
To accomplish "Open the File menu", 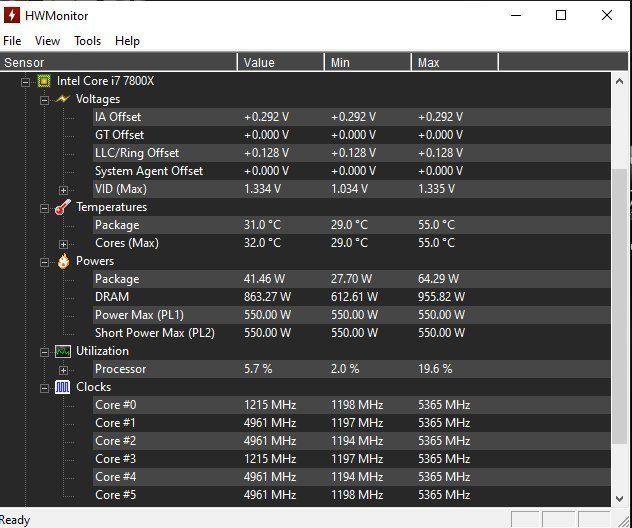I will tap(12, 41).
